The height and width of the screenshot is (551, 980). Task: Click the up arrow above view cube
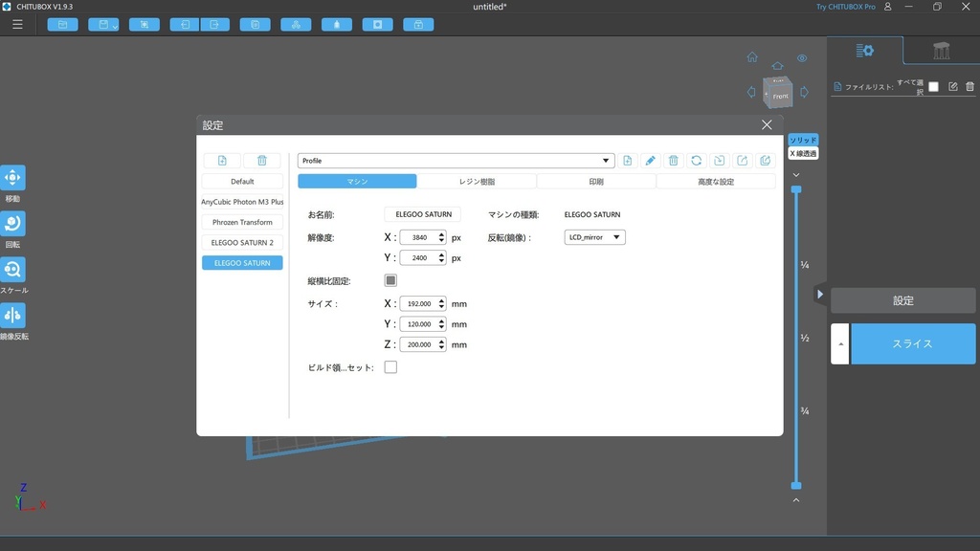tap(777, 66)
